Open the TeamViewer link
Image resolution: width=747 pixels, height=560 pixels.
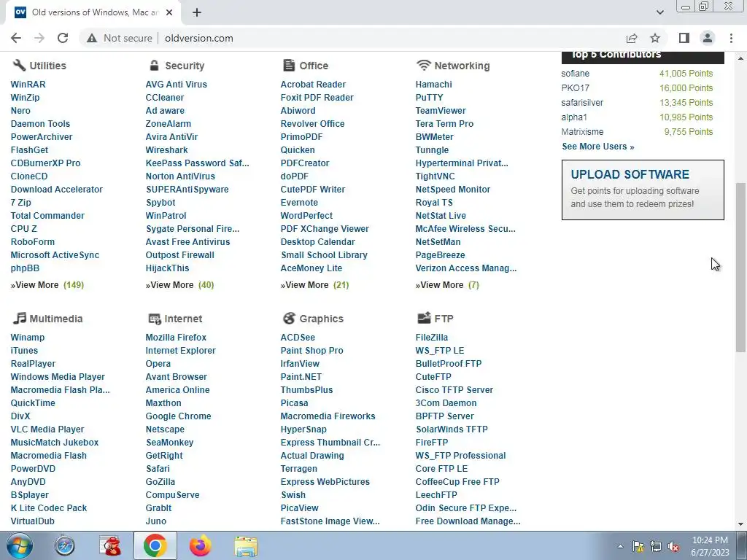pyautogui.click(x=441, y=111)
